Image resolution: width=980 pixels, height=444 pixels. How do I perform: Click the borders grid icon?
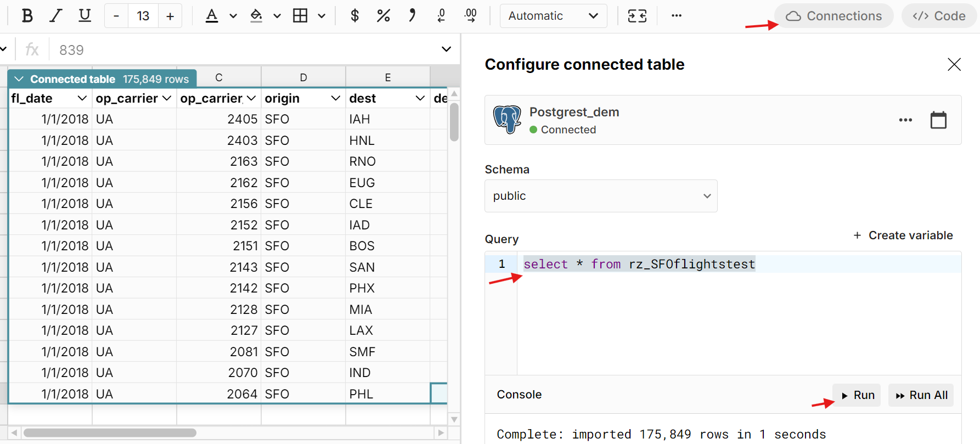click(300, 16)
